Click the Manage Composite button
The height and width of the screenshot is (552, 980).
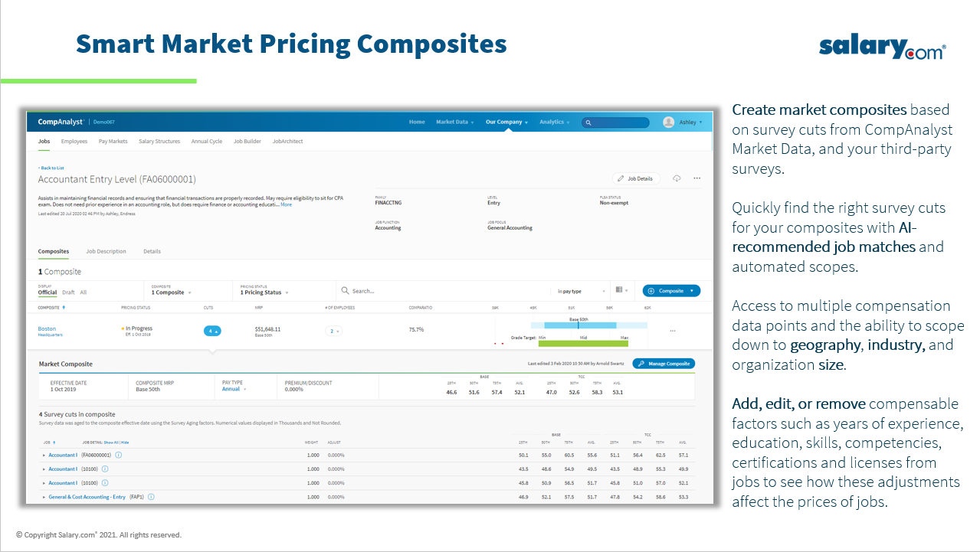click(x=664, y=364)
